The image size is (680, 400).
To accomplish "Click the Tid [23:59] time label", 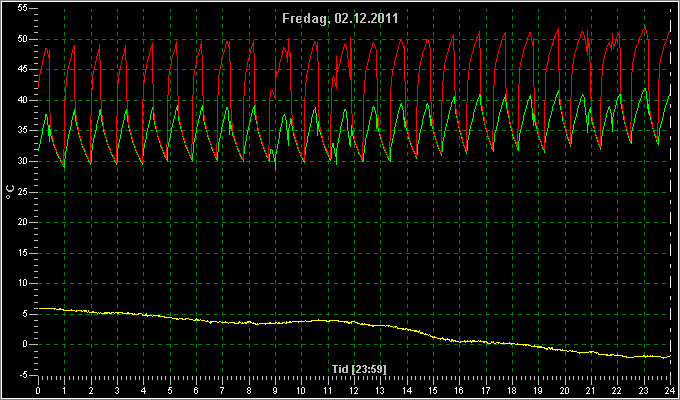I will click(359, 369).
